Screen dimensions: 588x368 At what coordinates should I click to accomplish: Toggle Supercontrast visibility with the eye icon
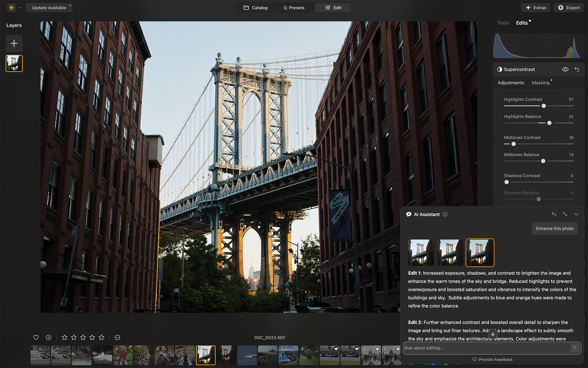[565, 69]
